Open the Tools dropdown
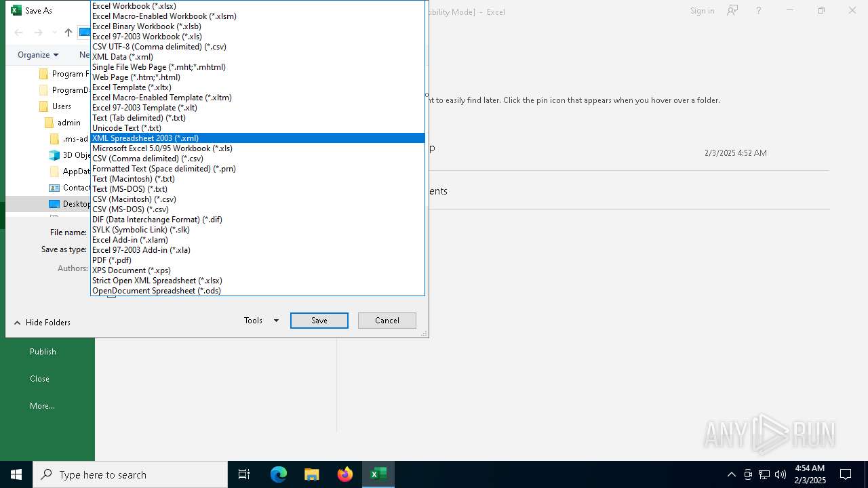This screenshot has width=868, height=488. coord(261,321)
